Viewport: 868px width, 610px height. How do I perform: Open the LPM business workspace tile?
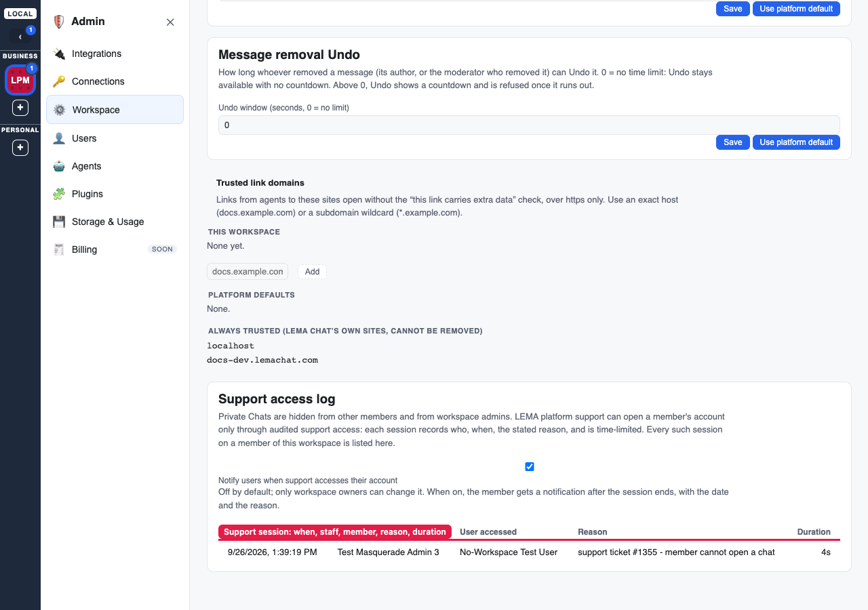click(20, 80)
